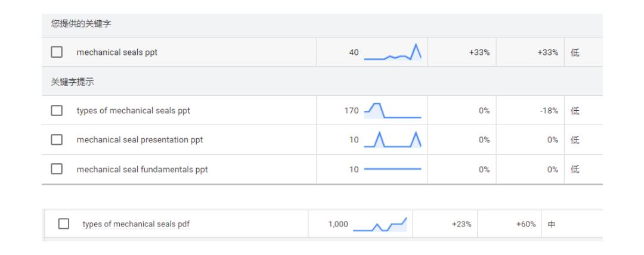
Task: Click -18% change for types of mechanical seals ppt
Action: click(548, 110)
